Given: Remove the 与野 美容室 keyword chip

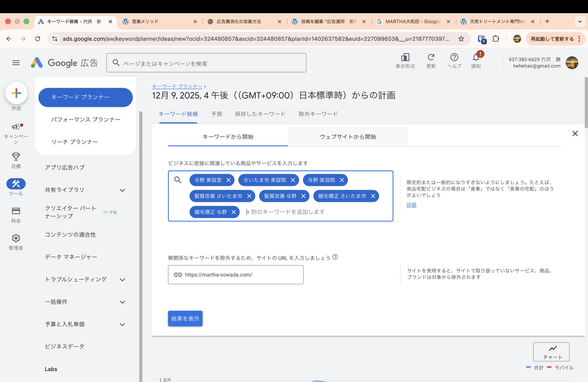Looking at the screenshot, I should click(x=229, y=180).
